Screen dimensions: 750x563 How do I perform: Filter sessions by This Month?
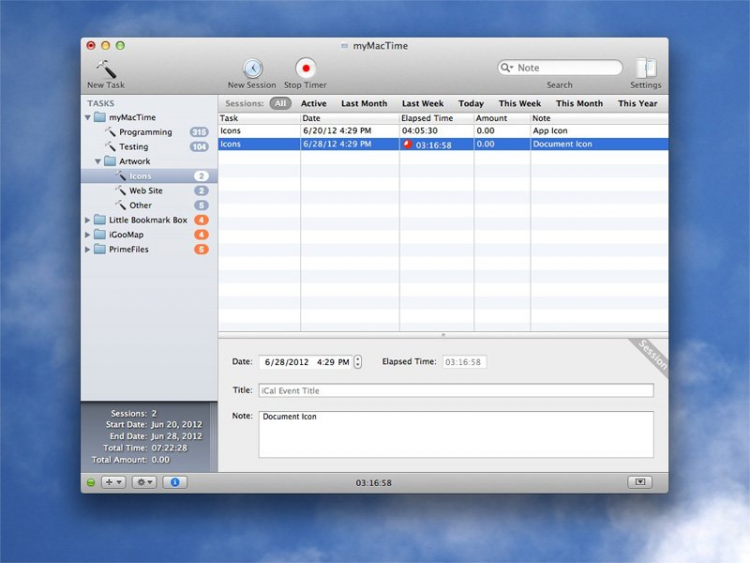click(579, 103)
